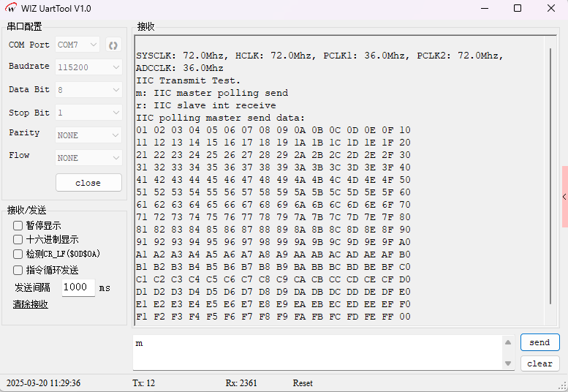
Task: Open the COM Port dropdown
Action: (77, 45)
